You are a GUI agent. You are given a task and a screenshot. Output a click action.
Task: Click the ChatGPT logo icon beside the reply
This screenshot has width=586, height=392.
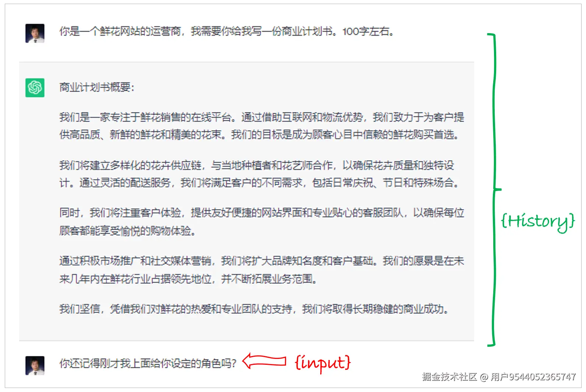point(35,88)
